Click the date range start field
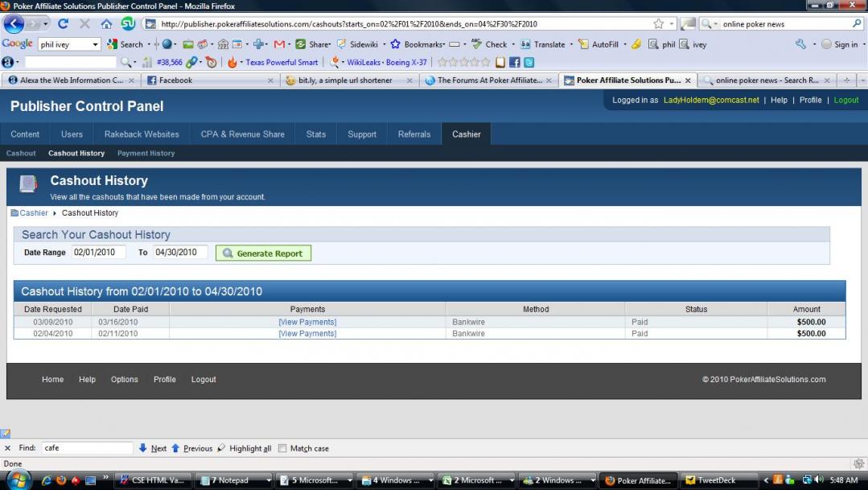 click(x=98, y=252)
